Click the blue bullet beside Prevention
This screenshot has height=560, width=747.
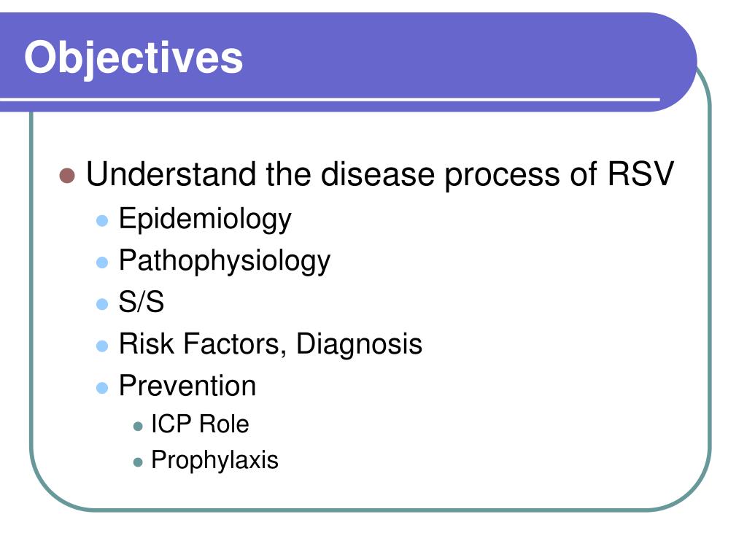point(102,388)
